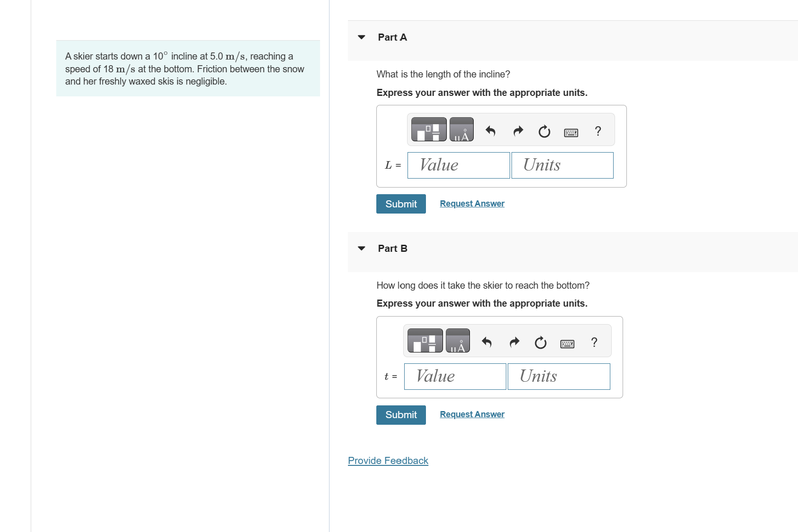The image size is (798, 532).
Task: Redo entry in Part A toolbar
Action: 518,131
